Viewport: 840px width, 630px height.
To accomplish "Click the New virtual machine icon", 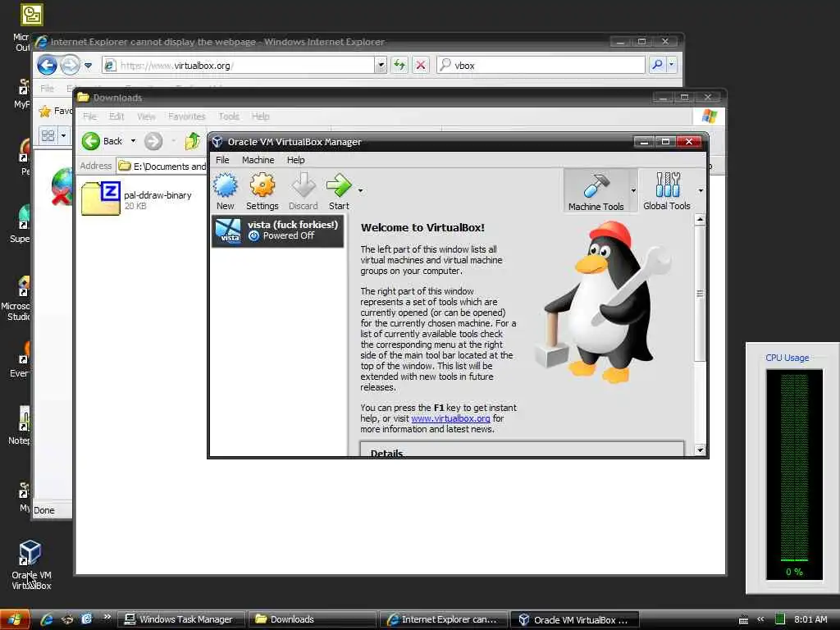I will click(x=225, y=191).
